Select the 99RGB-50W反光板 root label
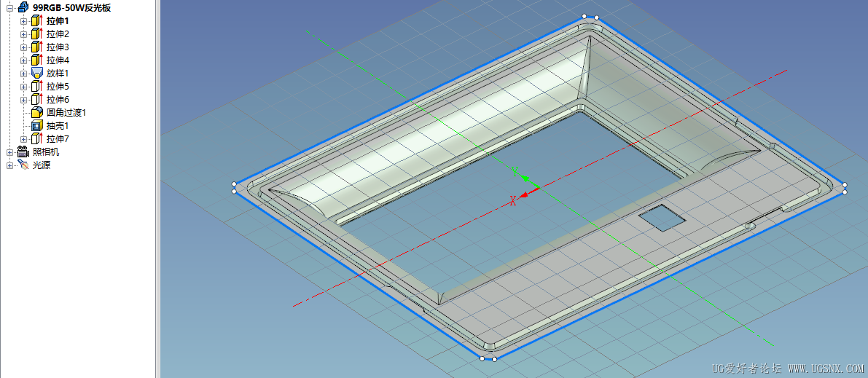The image size is (868, 378). coord(72,8)
